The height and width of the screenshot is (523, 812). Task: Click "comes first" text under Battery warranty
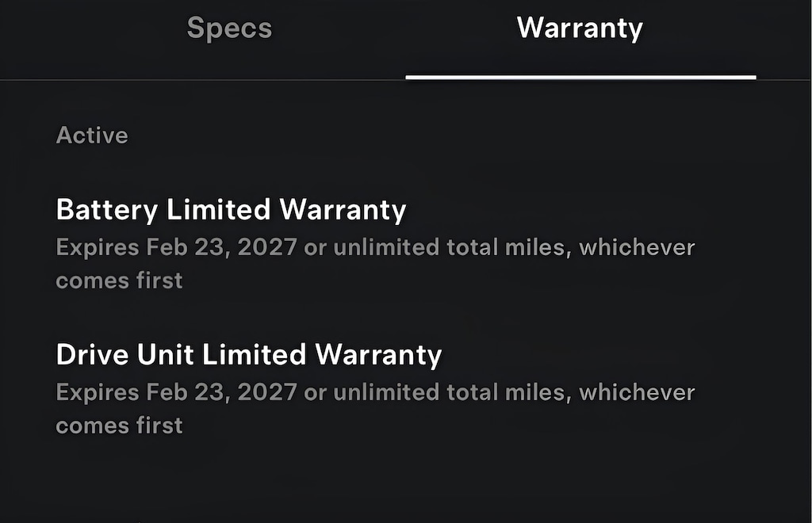(x=119, y=281)
